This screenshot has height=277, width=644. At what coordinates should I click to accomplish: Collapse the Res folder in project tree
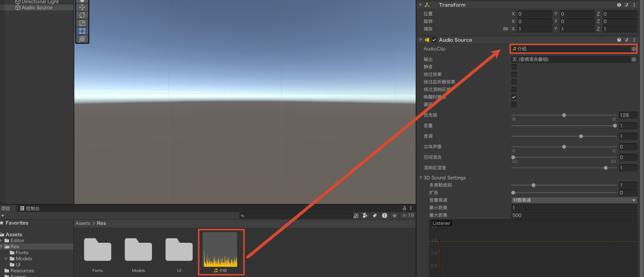(2, 247)
